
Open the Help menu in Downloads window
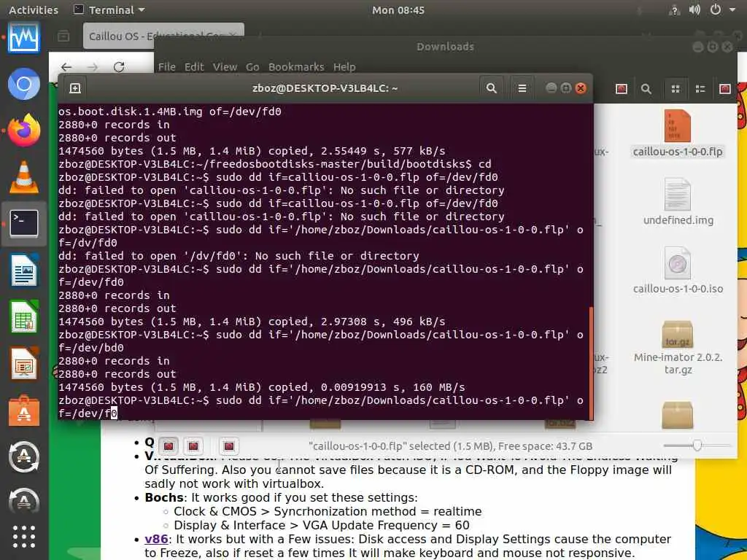point(344,66)
